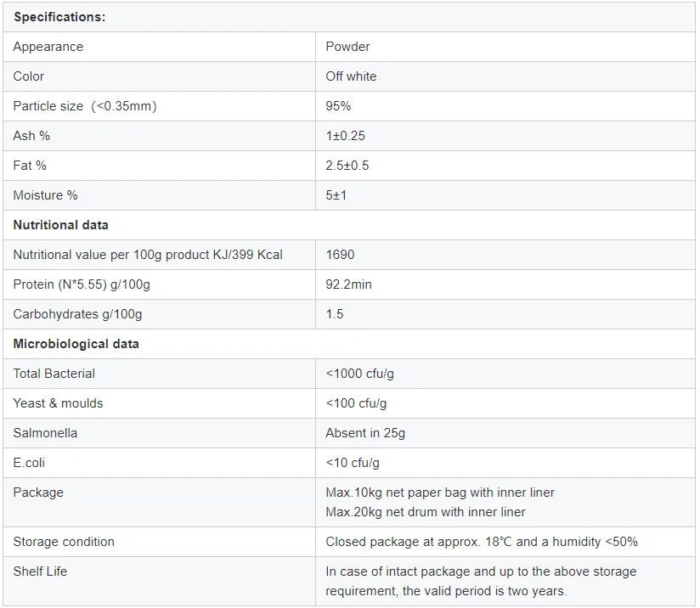The height and width of the screenshot is (608, 700).
Task: Select the Particle size row label
Action: coord(85,106)
